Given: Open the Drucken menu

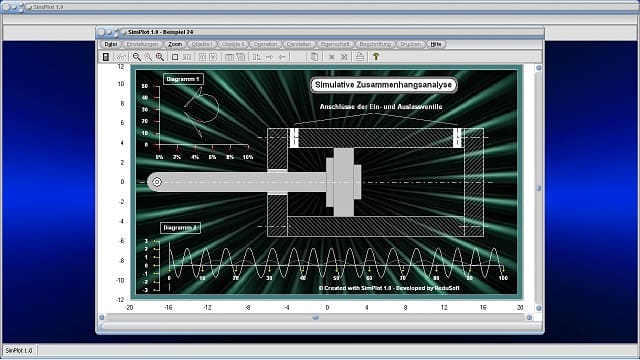Looking at the screenshot, I should (410, 44).
